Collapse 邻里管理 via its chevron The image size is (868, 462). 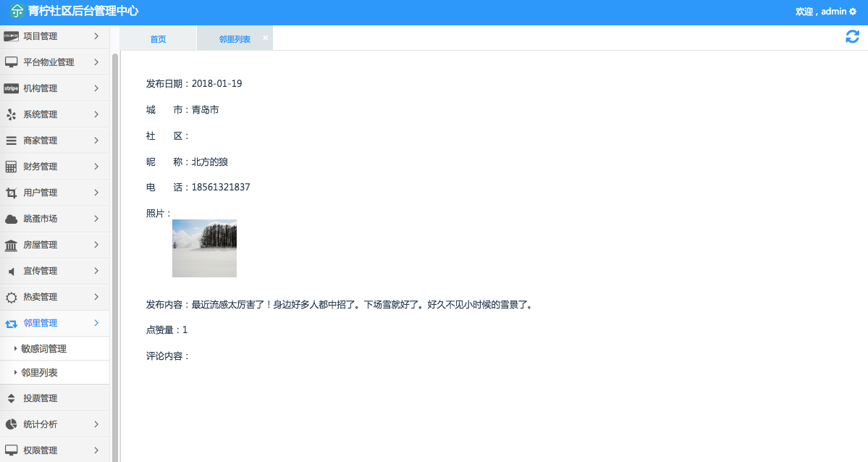pyautogui.click(x=96, y=322)
